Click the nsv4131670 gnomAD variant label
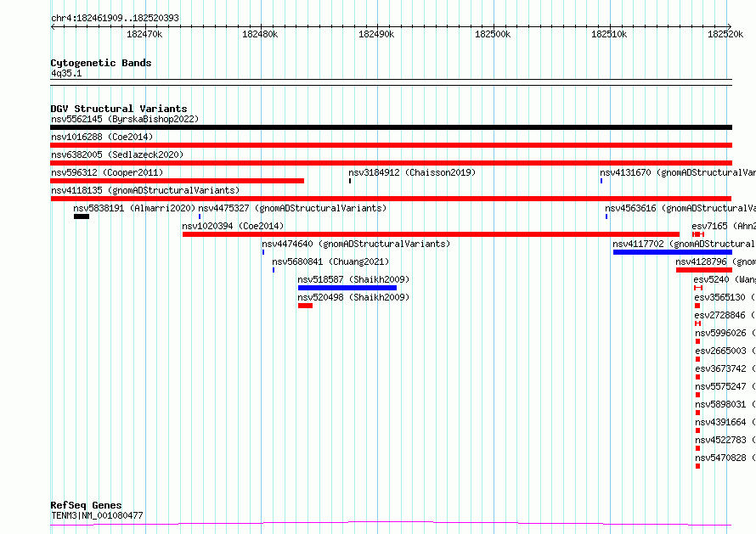This screenshot has width=756, height=534. tap(677, 172)
